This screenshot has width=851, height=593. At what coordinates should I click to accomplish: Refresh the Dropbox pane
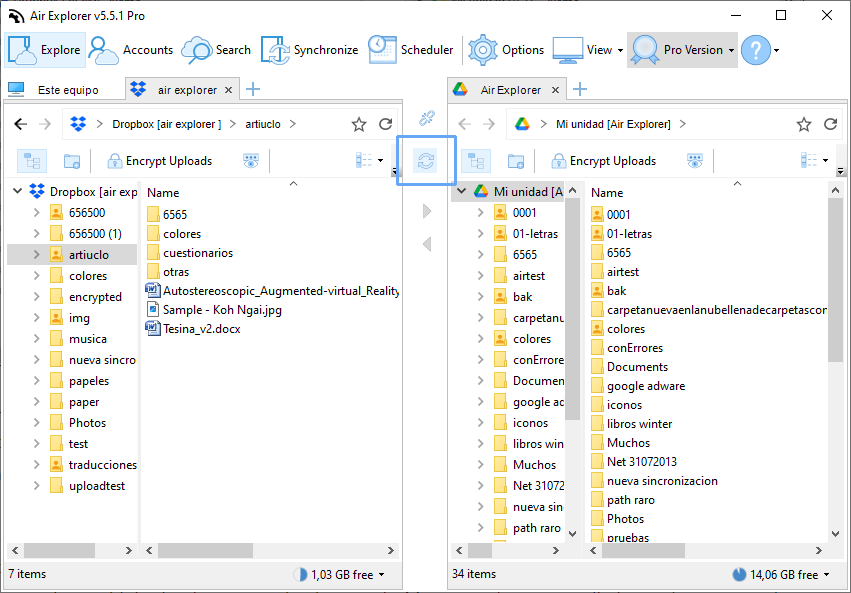[385, 124]
